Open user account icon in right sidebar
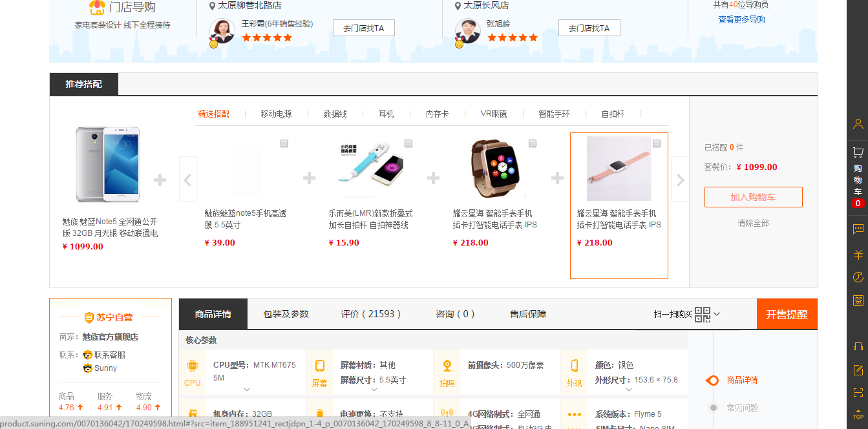Image resolution: width=868 pixels, height=429 pixels. (x=858, y=124)
